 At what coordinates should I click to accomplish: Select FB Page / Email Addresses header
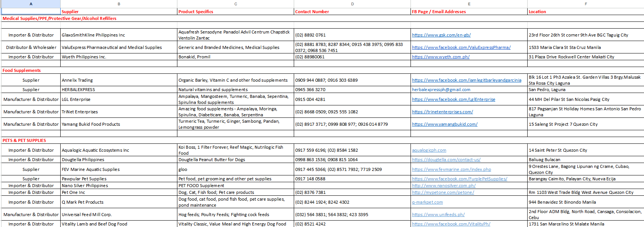pos(469,12)
